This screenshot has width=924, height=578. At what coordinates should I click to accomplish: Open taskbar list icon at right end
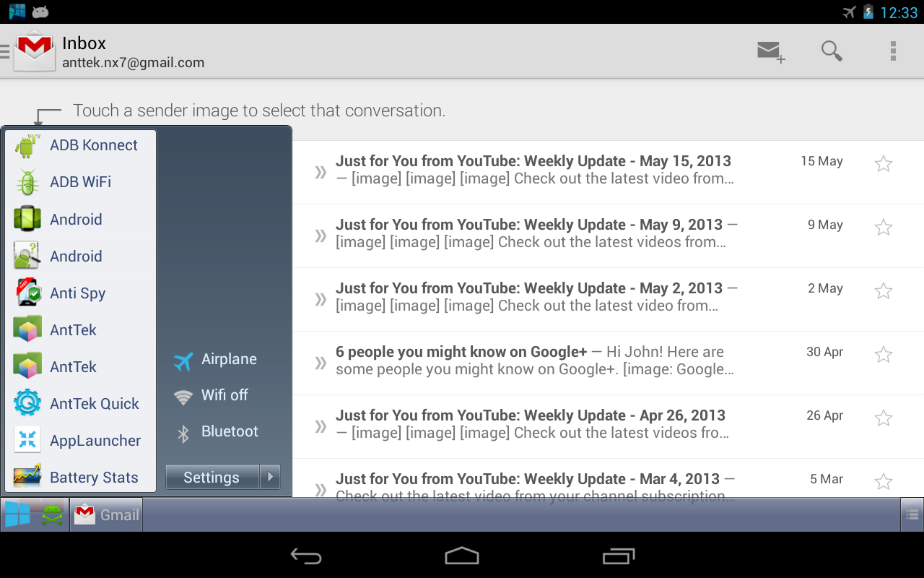[912, 515]
